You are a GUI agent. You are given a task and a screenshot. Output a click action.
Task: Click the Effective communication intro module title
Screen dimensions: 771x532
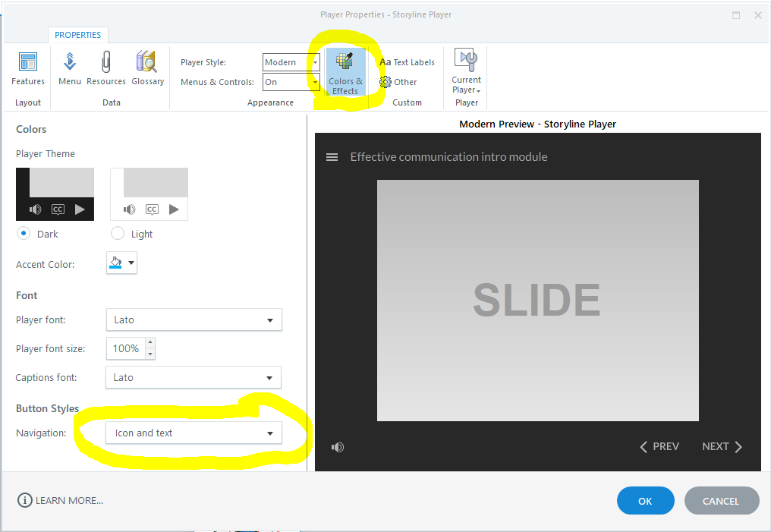pos(449,157)
